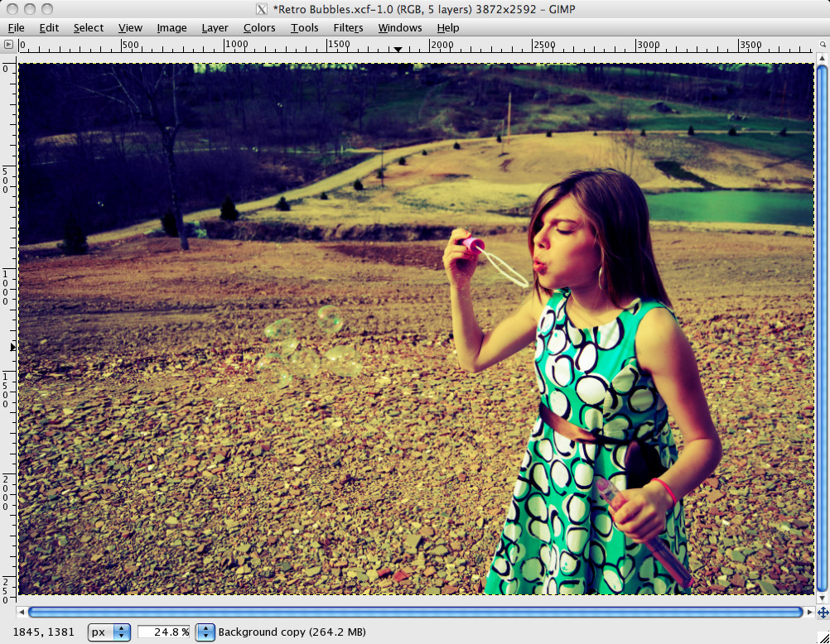Click the Layer menu
The image size is (830, 644).
pos(215,27)
